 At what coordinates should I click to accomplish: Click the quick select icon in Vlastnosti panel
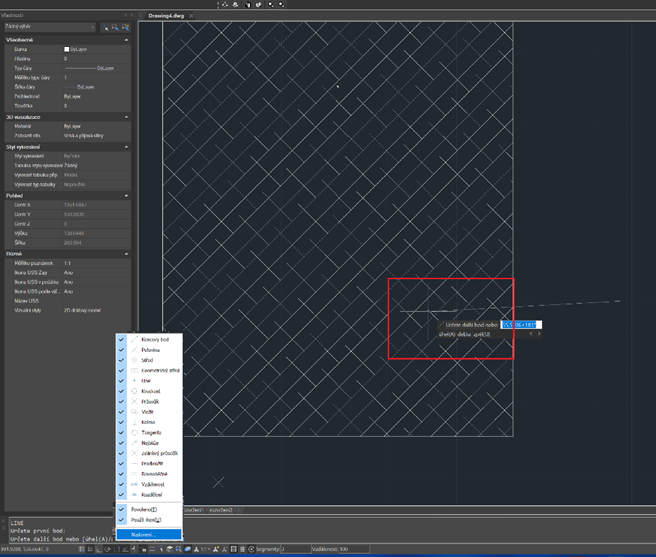(x=105, y=28)
